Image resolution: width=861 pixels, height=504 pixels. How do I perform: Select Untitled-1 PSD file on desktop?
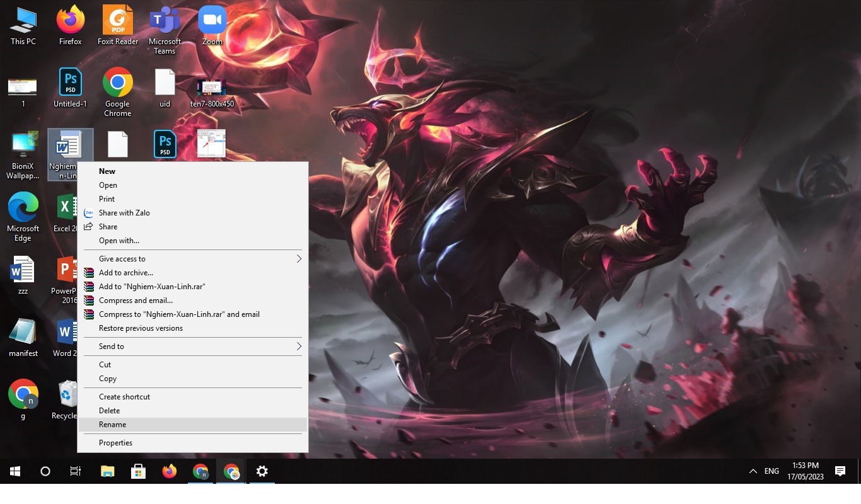click(71, 88)
